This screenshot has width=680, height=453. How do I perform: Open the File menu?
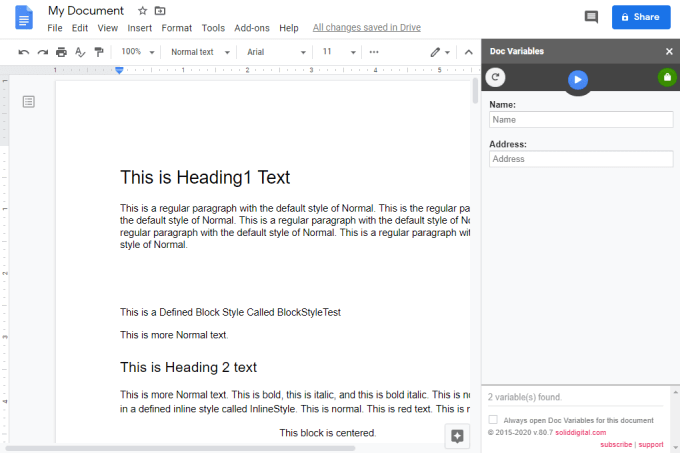pyautogui.click(x=55, y=28)
